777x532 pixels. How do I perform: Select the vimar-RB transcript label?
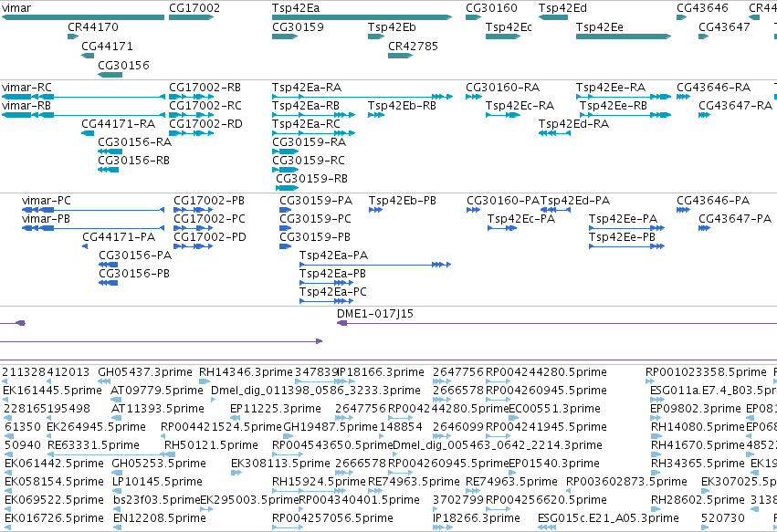pos(26,106)
